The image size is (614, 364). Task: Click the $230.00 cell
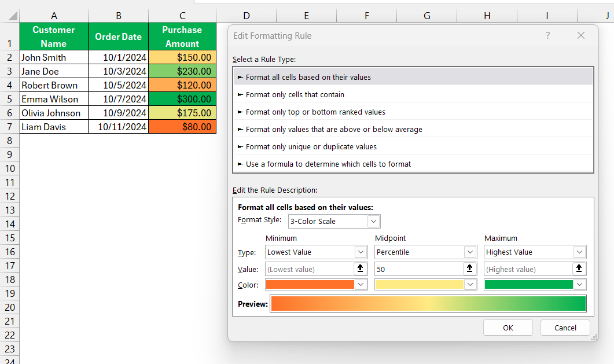(182, 71)
